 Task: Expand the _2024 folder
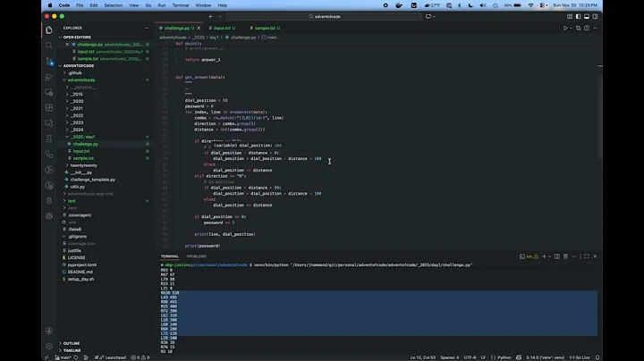[x=76, y=130]
